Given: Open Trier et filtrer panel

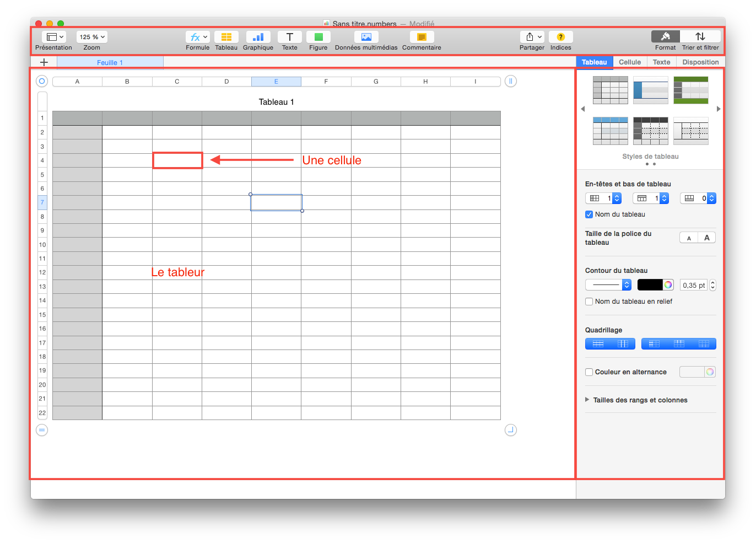Looking at the screenshot, I should (700, 36).
